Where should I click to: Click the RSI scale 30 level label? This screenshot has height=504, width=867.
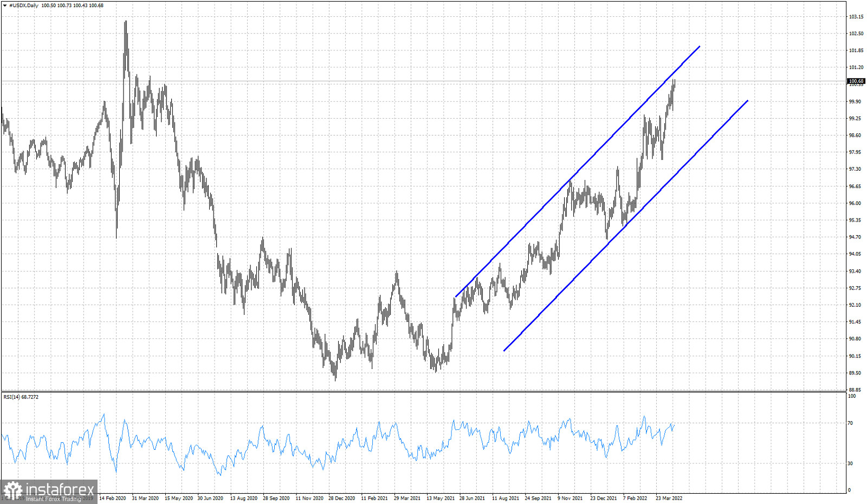coord(850,464)
